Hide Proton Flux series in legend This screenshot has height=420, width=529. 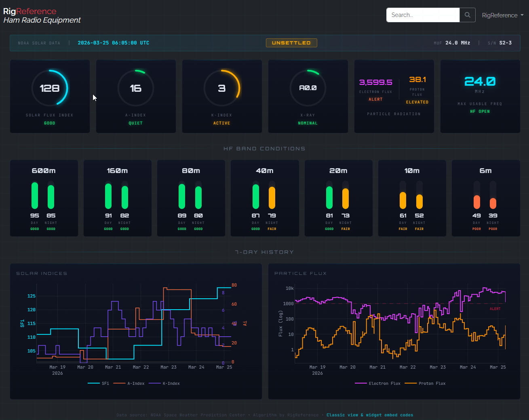tap(425, 383)
